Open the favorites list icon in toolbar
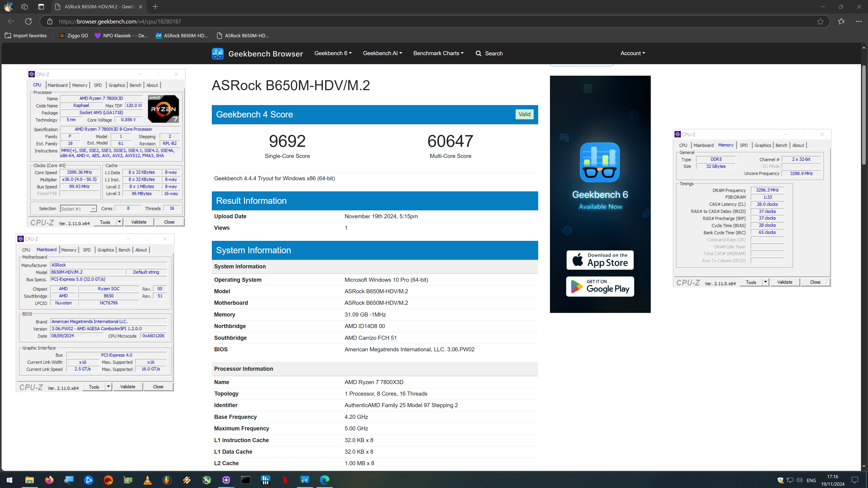The width and height of the screenshot is (868, 488). [x=841, y=21]
